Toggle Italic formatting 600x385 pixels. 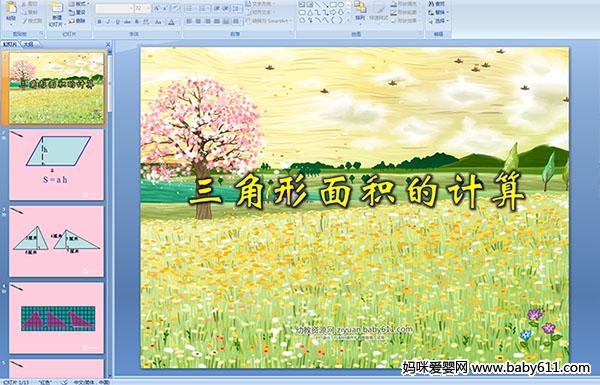point(108,22)
